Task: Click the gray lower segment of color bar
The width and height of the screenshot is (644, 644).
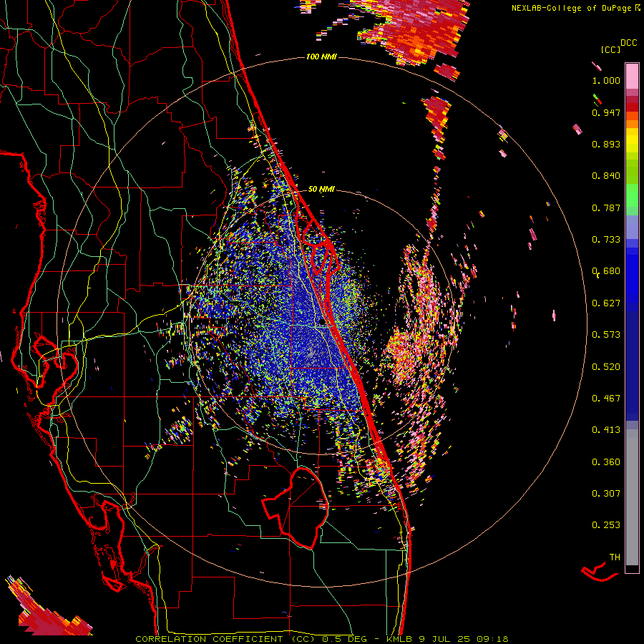Action: tap(632, 497)
